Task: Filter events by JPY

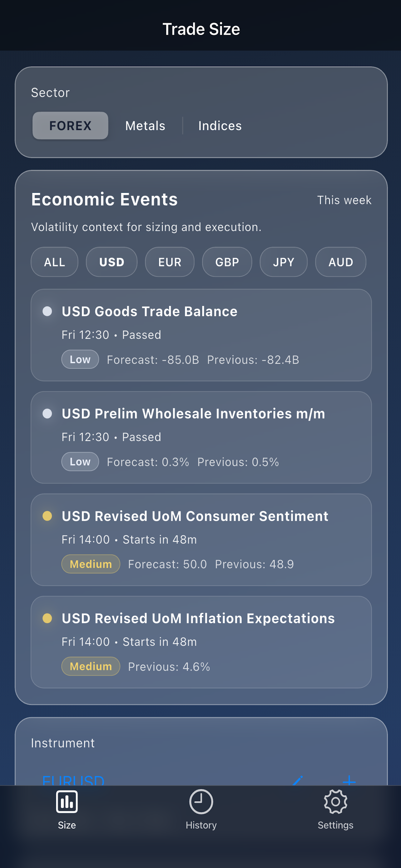Action: 284,262
